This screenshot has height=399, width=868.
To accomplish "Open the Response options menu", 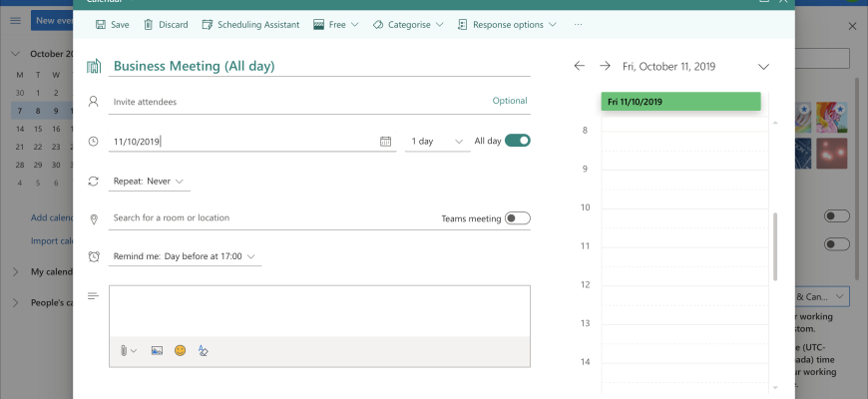I will click(x=515, y=24).
